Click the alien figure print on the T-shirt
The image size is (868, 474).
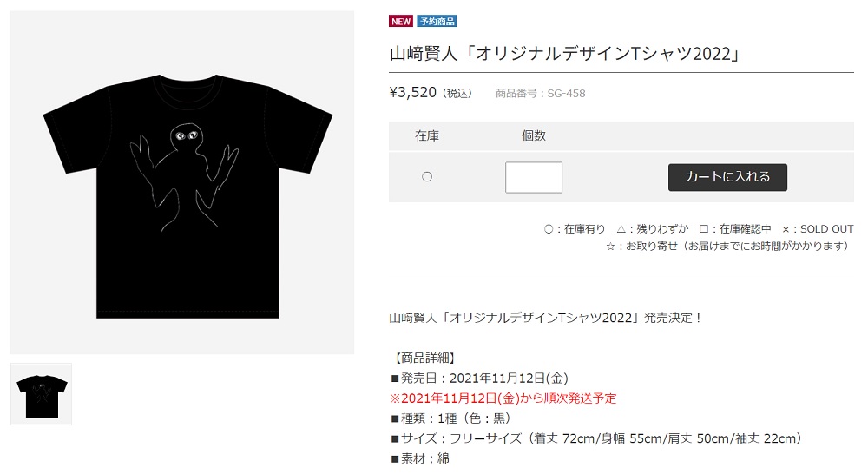184,176
